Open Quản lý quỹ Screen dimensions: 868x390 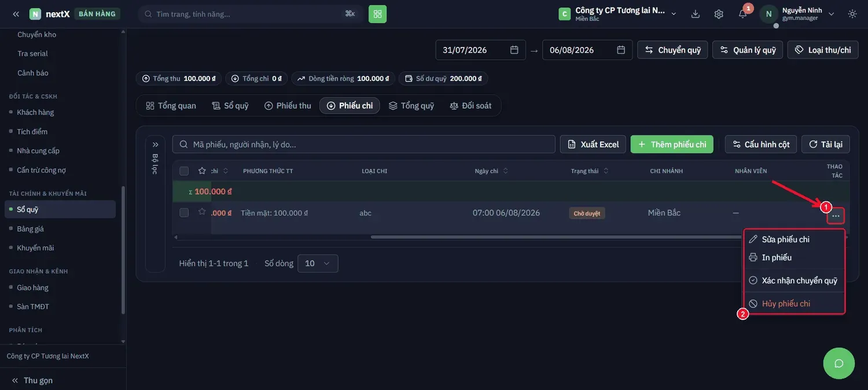click(x=748, y=50)
